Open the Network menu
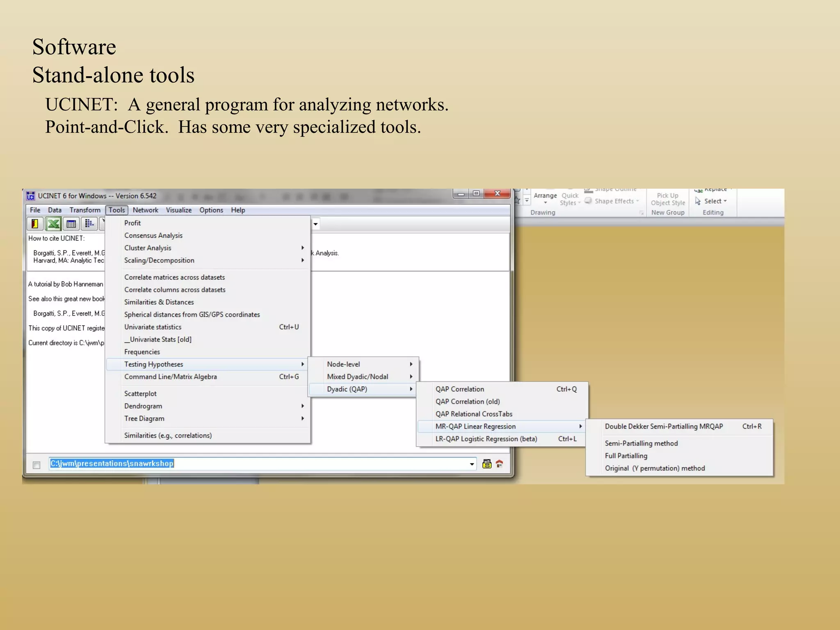The height and width of the screenshot is (630, 840). pos(145,210)
